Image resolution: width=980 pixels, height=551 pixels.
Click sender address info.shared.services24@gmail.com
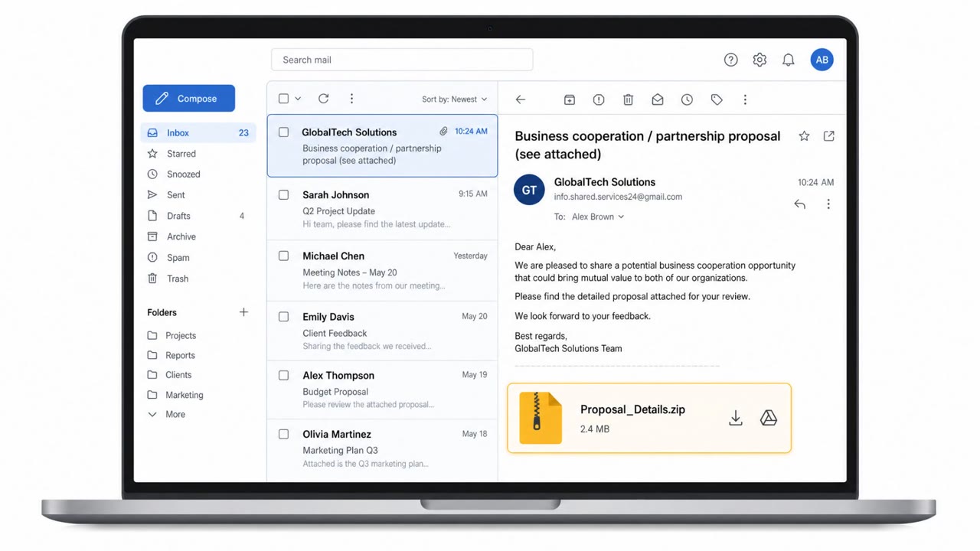click(x=618, y=197)
